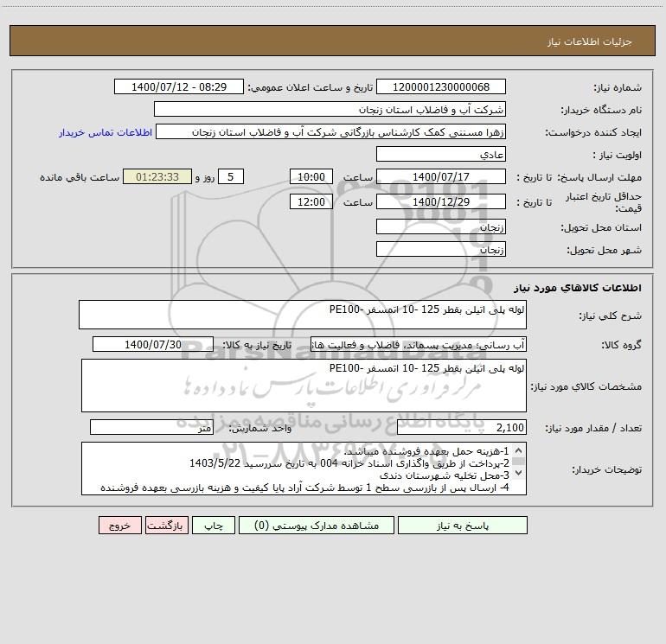Click the label 'حداقل تاریخ اعتبار قیمت:'
The height and width of the screenshot is (644, 666).
604,202
